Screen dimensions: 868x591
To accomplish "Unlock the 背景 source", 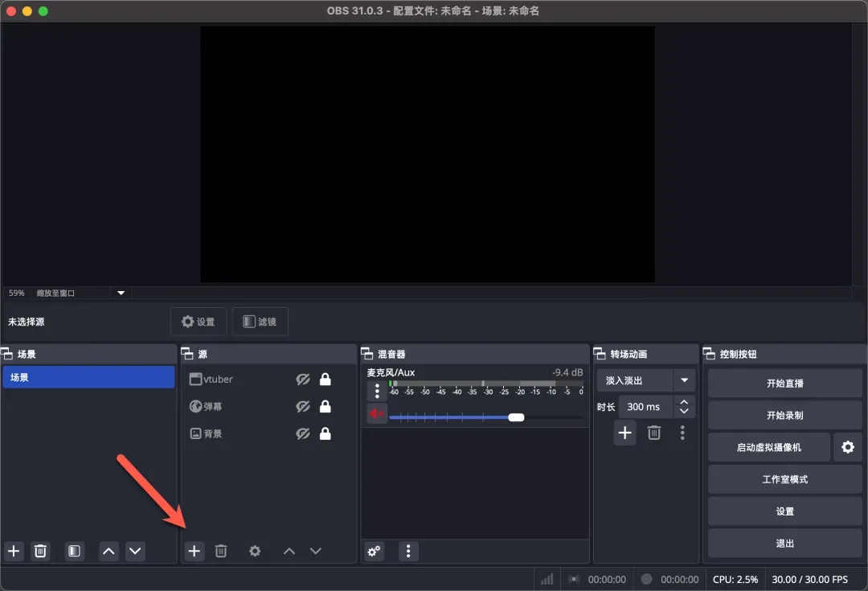I will coord(325,433).
